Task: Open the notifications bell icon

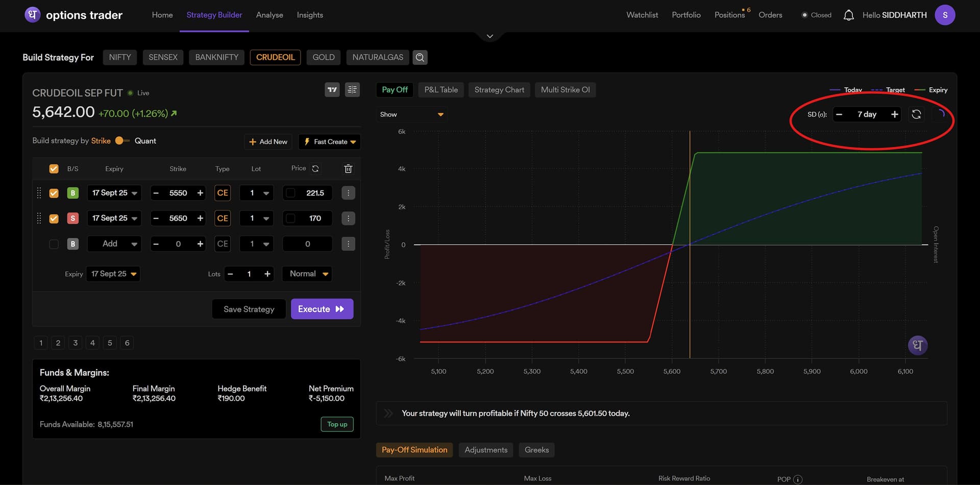Action: tap(848, 15)
